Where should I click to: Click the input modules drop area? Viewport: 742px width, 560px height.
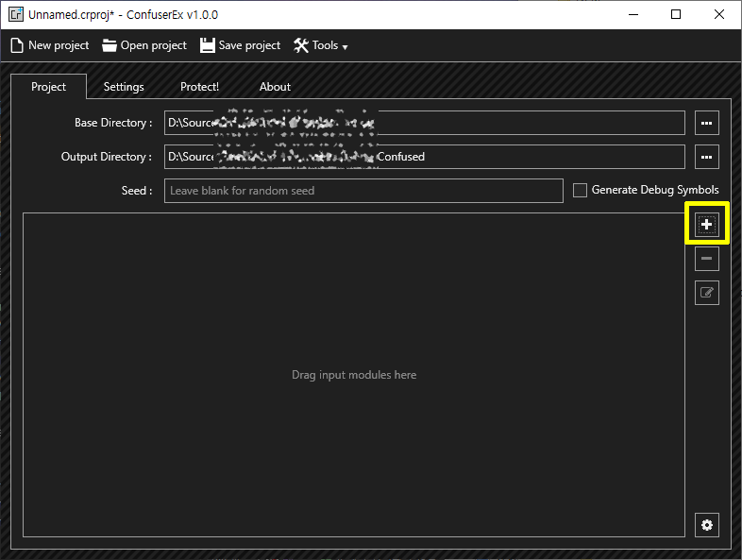(354, 375)
